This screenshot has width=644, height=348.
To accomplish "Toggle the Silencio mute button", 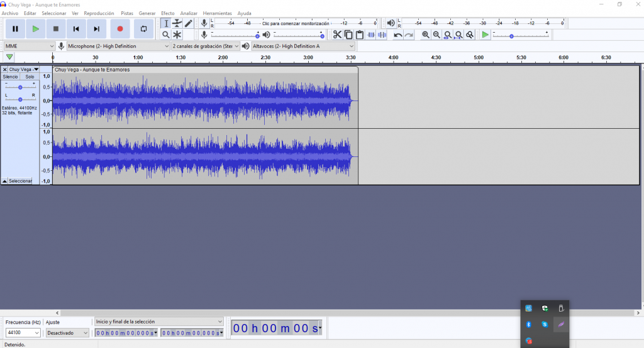I will [x=11, y=77].
